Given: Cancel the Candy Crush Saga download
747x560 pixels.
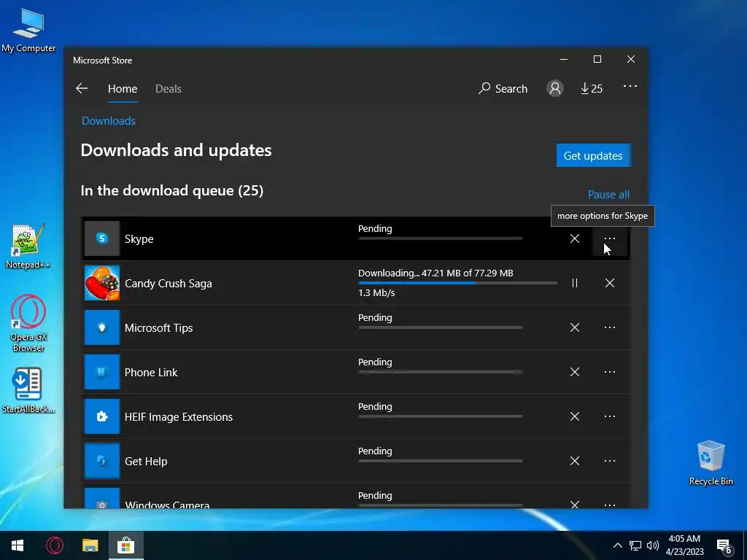Looking at the screenshot, I should [x=610, y=283].
